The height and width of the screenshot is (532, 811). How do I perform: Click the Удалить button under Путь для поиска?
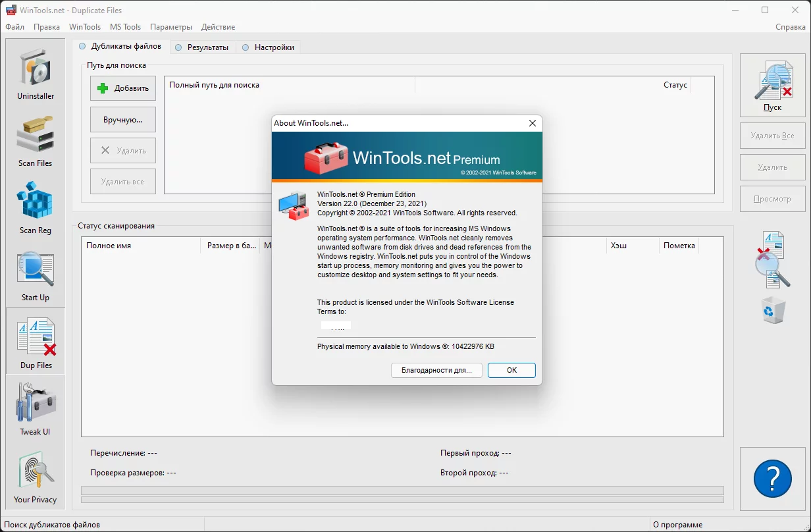tap(123, 151)
